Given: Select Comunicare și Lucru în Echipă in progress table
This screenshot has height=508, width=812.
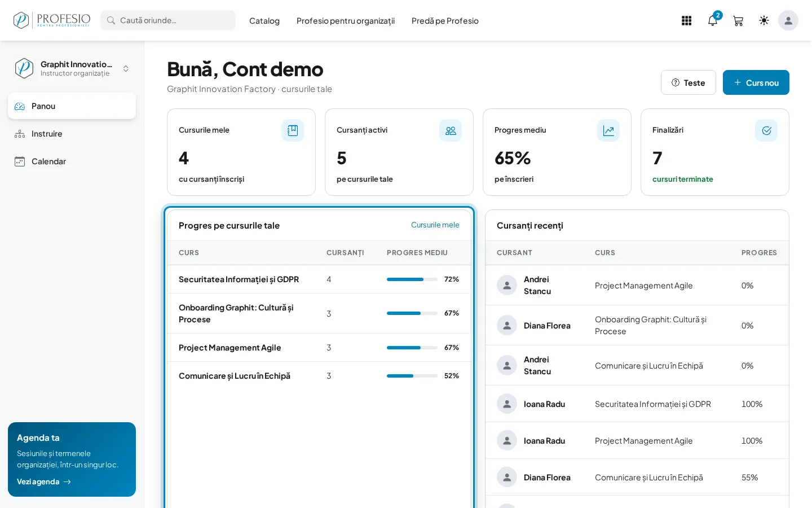Looking at the screenshot, I should [x=319, y=376].
